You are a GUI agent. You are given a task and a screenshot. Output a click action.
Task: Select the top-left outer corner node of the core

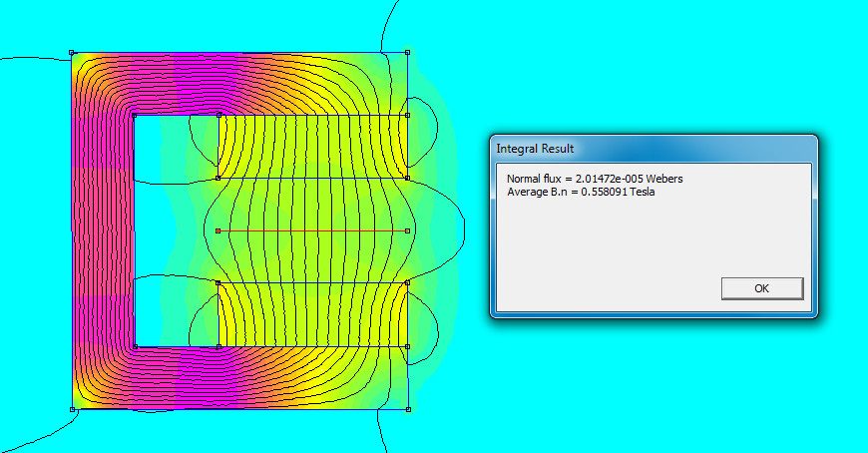tap(72, 53)
